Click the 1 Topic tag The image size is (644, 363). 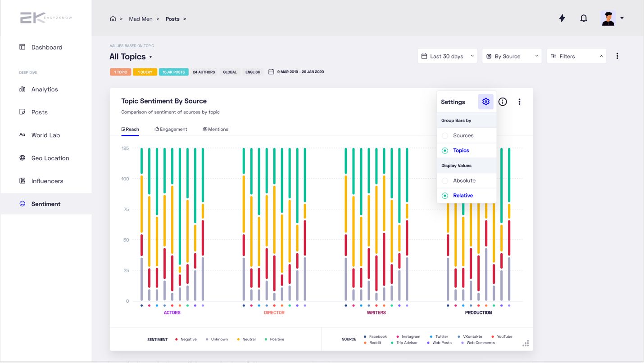tap(120, 72)
